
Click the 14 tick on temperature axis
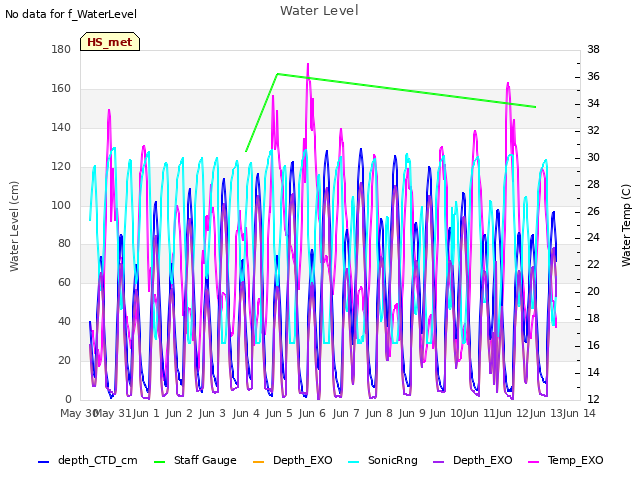pyautogui.click(x=593, y=372)
